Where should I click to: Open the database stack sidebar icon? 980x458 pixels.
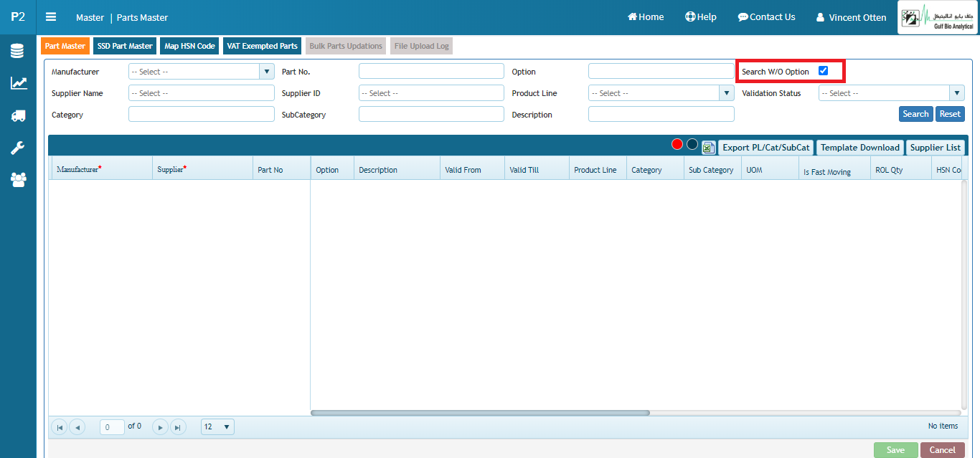18,52
